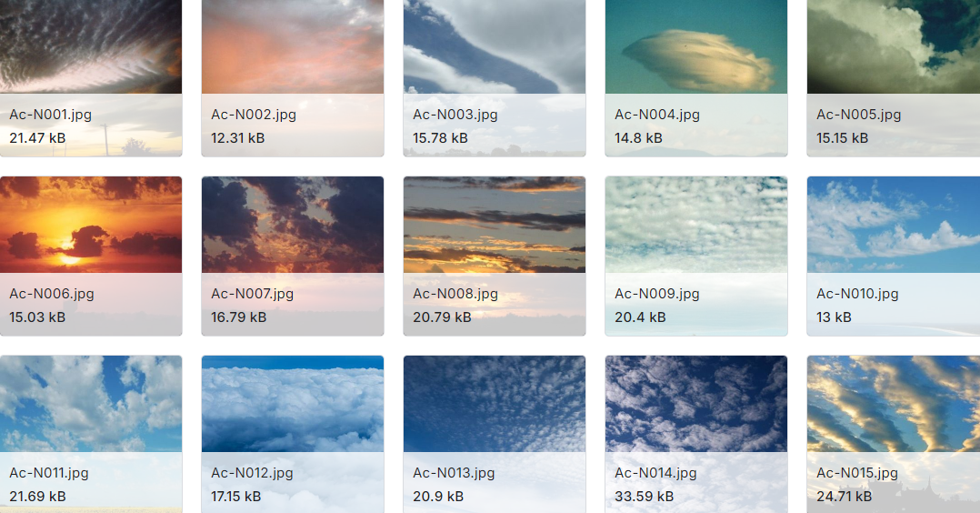This screenshot has height=513, width=980.
Task: Open the Ac-N008.jpg sunset streaks thumbnail
Action: [x=495, y=225]
